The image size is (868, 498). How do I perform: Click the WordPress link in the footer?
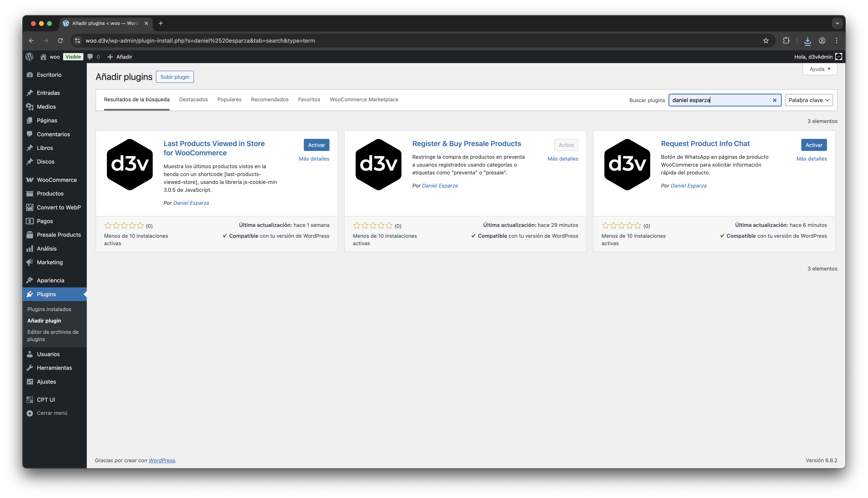pos(162,460)
